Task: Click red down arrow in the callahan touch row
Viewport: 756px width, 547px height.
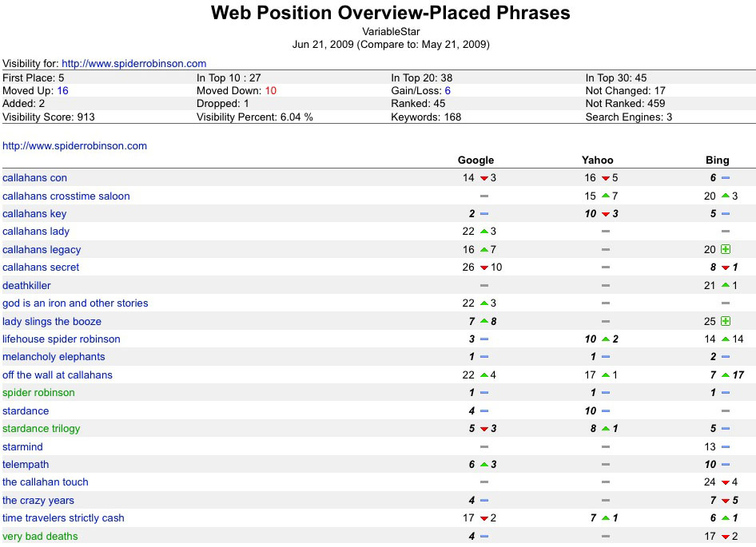Action: 725,482
